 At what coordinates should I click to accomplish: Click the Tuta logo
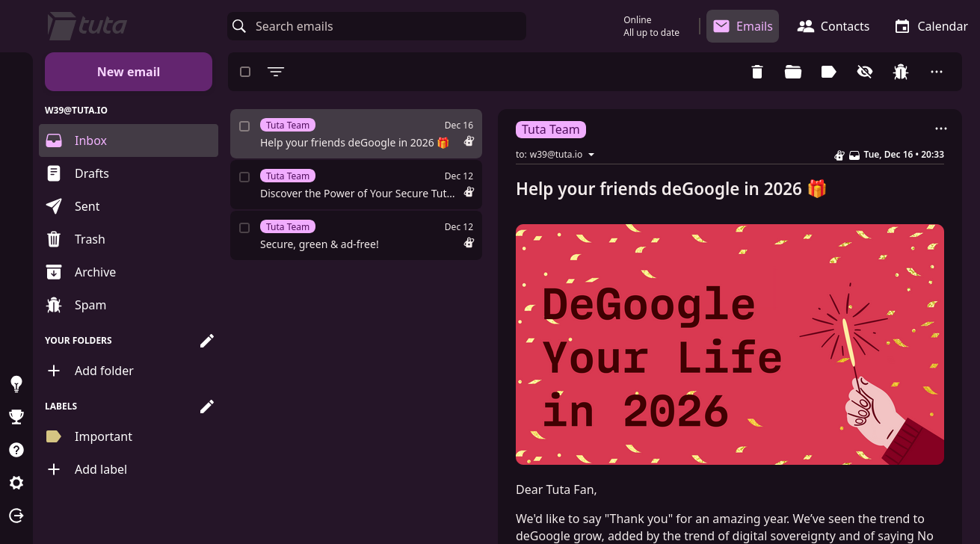click(87, 26)
